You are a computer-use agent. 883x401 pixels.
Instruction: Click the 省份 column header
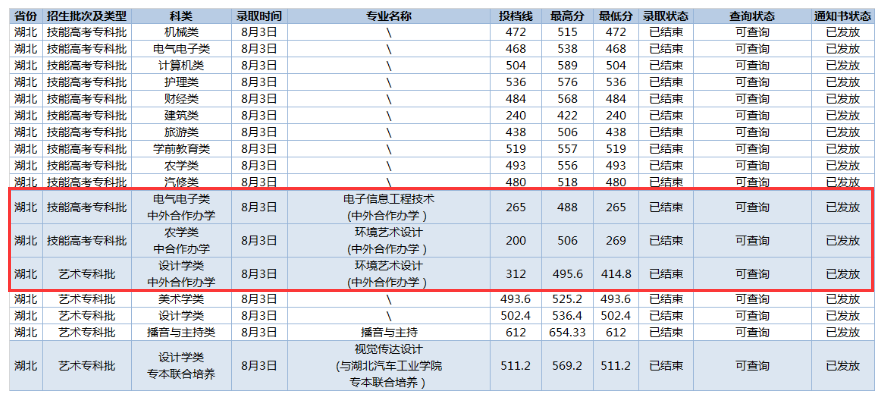(x=26, y=16)
